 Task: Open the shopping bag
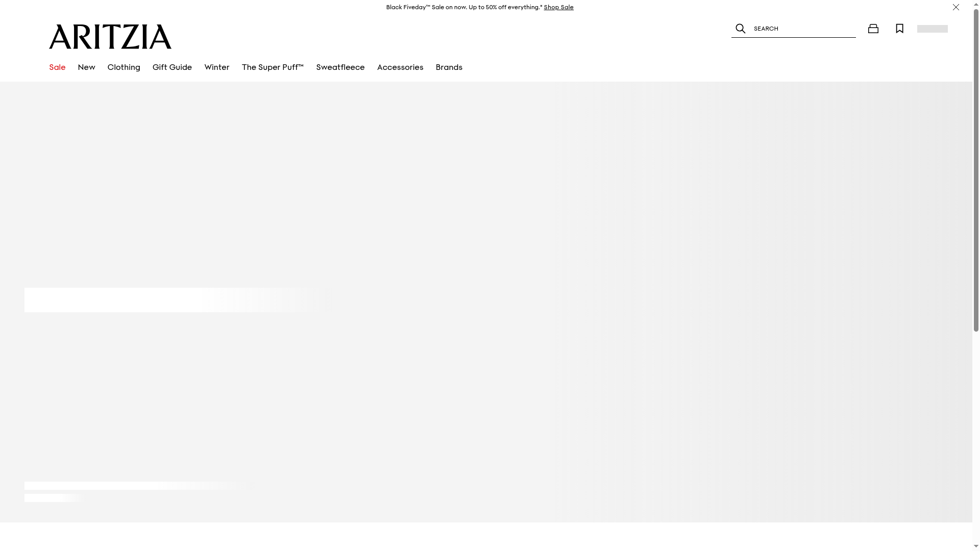pyautogui.click(x=873, y=29)
